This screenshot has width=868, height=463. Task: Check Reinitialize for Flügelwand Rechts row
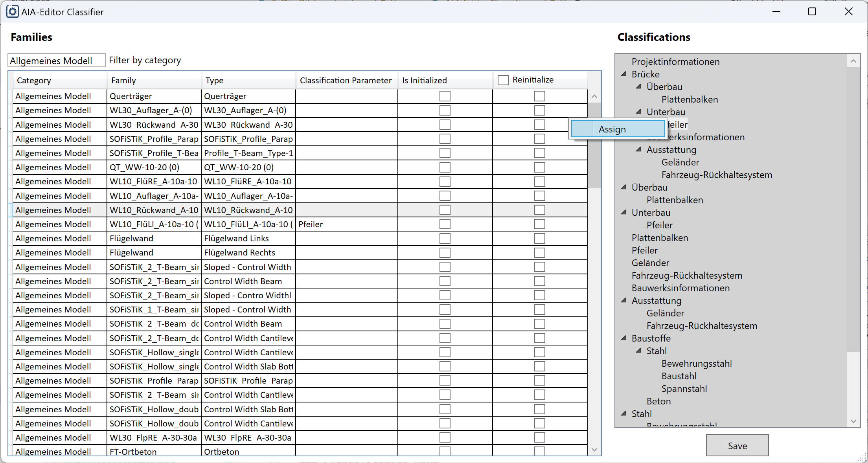coord(539,253)
